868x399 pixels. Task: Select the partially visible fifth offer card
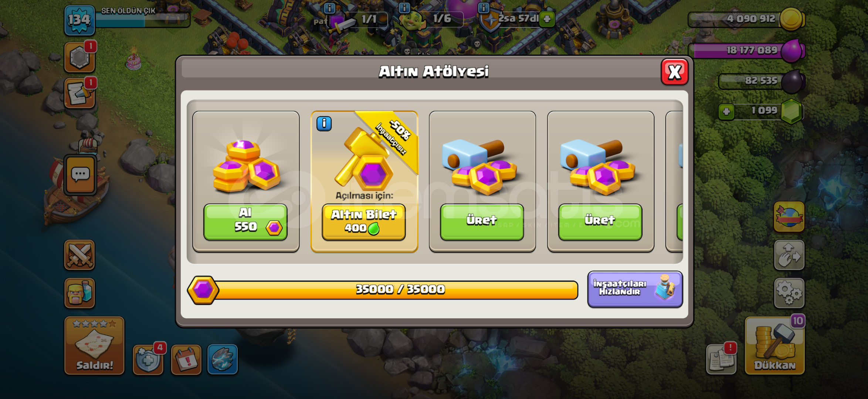click(x=675, y=181)
